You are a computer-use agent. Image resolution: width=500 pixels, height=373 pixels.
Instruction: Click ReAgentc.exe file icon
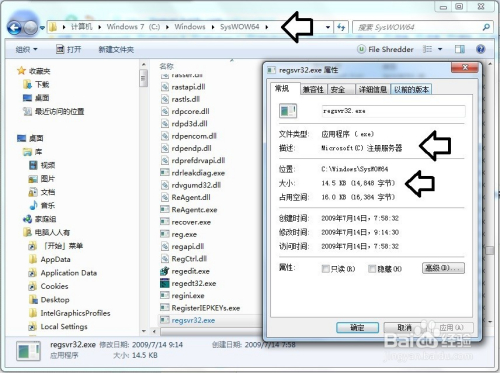(x=164, y=209)
